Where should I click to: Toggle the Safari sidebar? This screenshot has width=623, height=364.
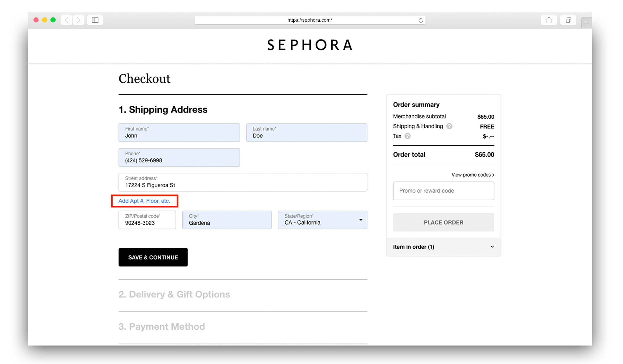point(95,20)
